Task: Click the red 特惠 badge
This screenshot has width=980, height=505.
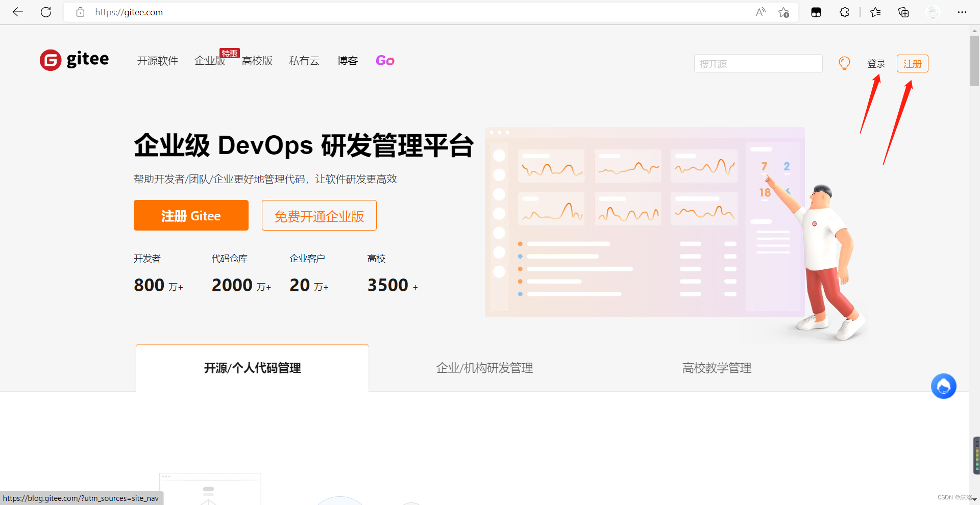Action: pyautogui.click(x=230, y=53)
